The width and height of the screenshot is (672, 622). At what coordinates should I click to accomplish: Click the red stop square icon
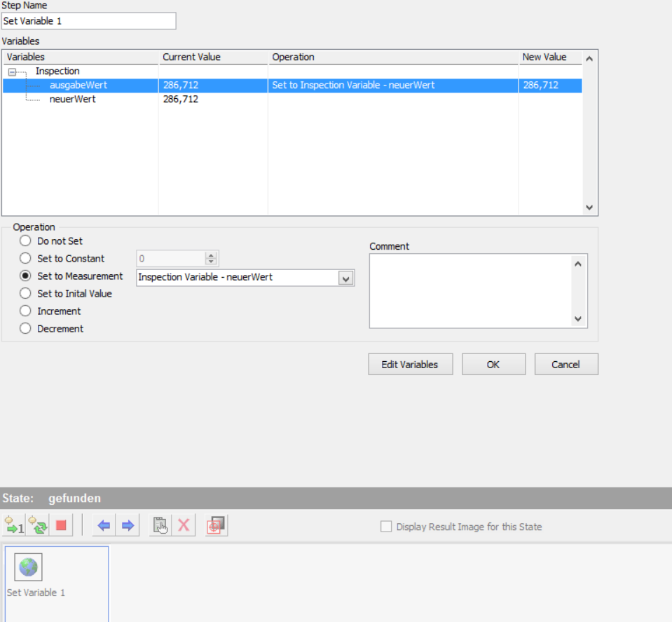pyautogui.click(x=61, y=525)
